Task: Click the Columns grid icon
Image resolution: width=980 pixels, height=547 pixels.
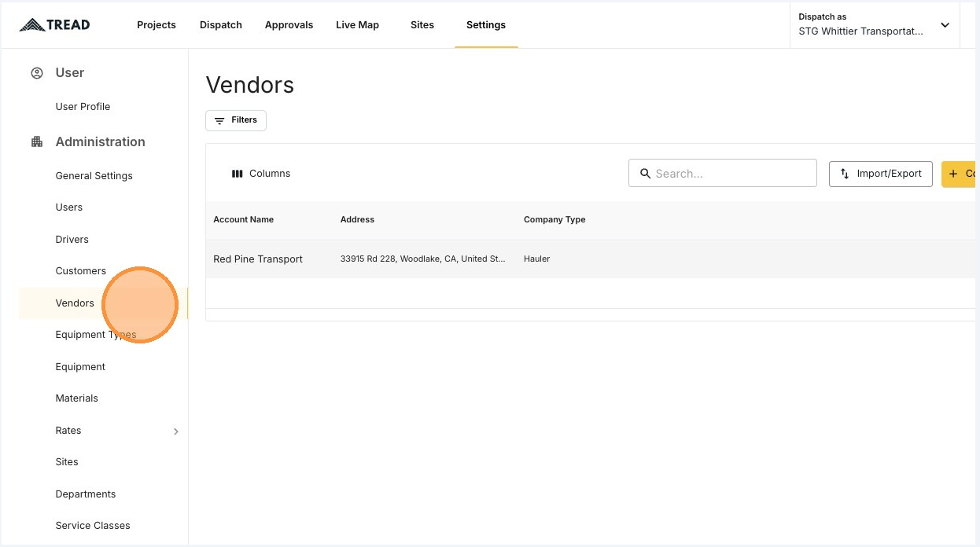Action: (x=237, y=174)
